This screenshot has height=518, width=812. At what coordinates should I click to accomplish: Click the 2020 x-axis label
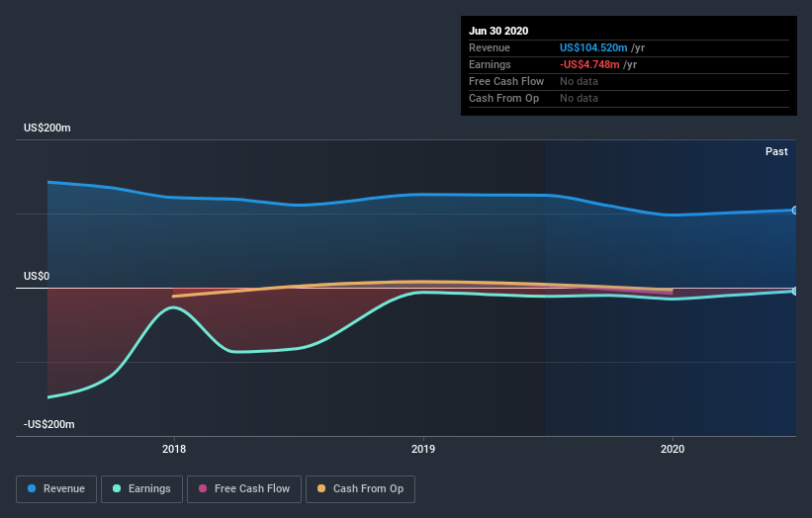click(673, 449)
